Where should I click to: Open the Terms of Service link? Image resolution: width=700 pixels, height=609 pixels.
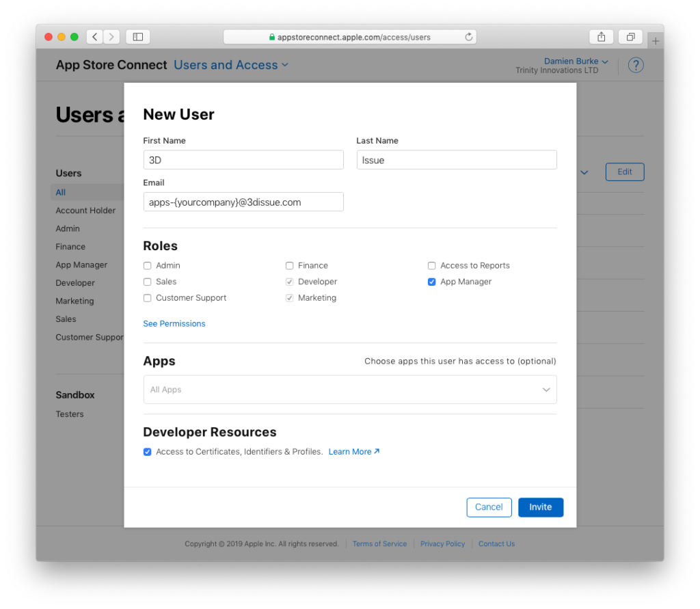[x=379, y=544]
